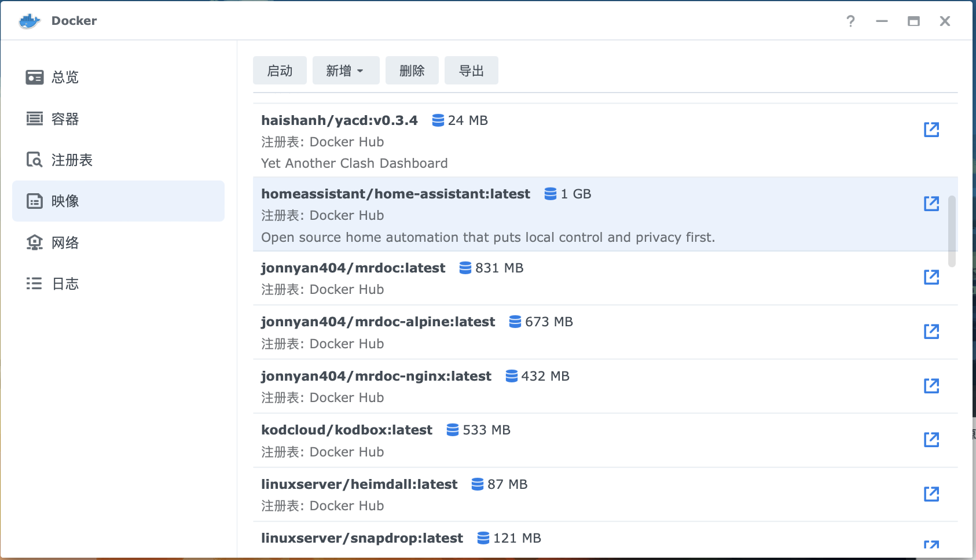Open external link for haishanh/yacd:v0.3.4
Screen dimensions: 976x560
pyautogui.click(x=931, y=130)
